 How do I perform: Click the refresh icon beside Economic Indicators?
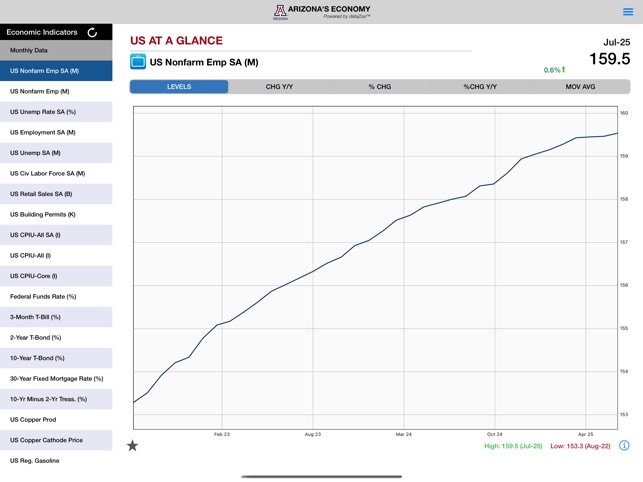(92, 32)
